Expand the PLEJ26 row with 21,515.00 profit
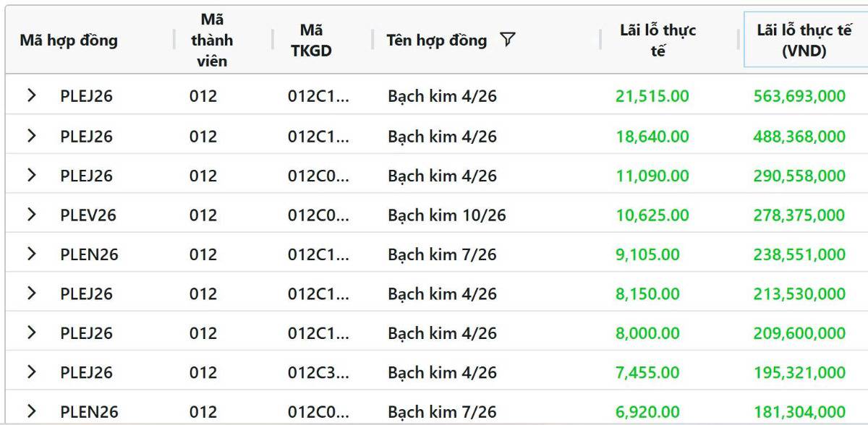The image size is (868, 425). point(31,95)
